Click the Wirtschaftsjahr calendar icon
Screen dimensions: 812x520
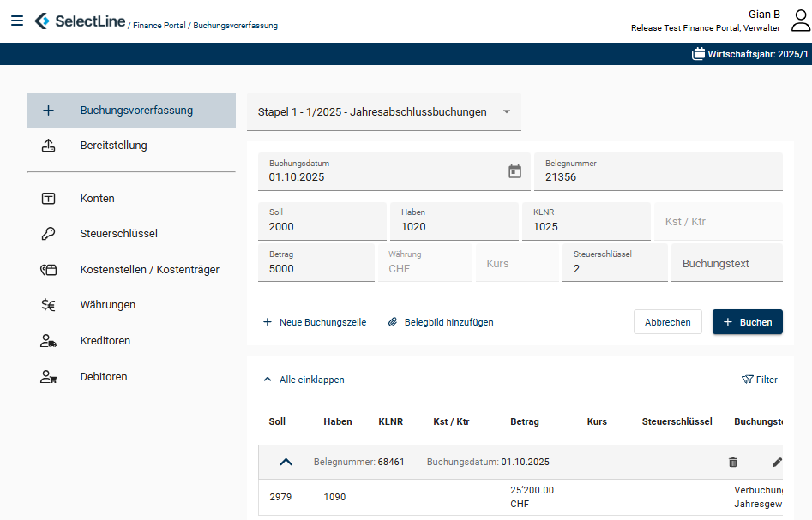coord(698,54)
